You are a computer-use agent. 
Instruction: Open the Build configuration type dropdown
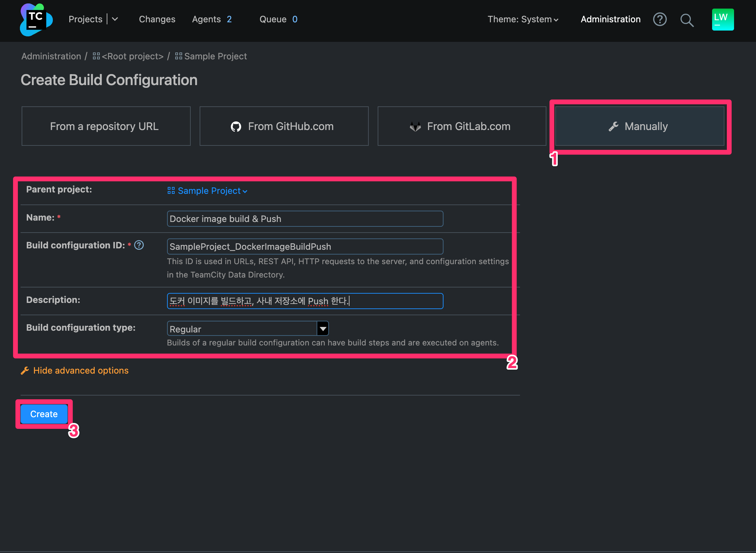click(322, 328)
